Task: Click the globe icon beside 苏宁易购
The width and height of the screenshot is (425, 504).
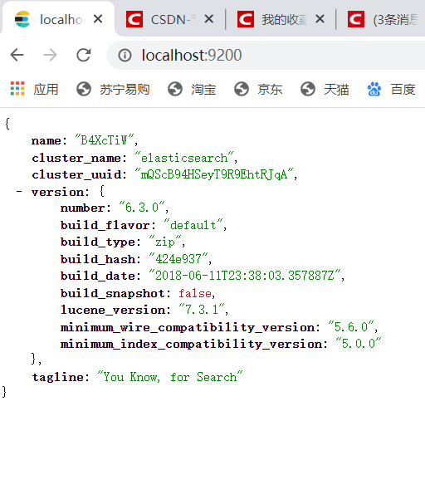Action: tap(84, 89)
